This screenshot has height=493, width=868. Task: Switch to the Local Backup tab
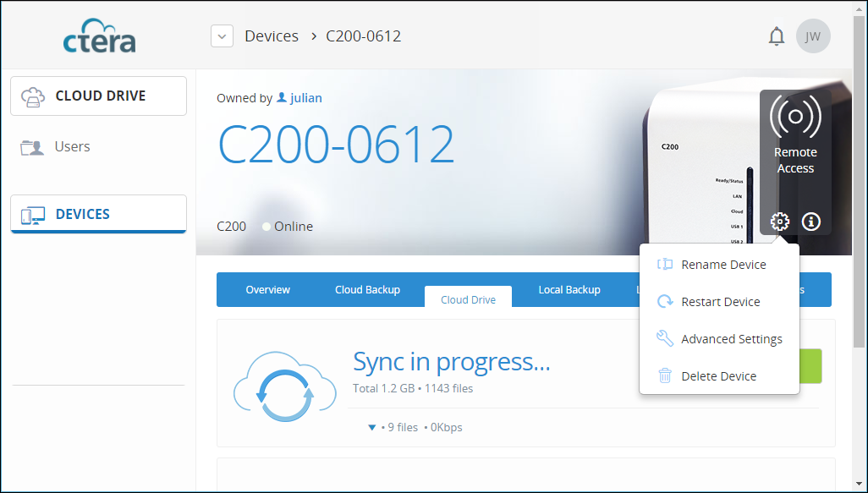coord(569,289)
